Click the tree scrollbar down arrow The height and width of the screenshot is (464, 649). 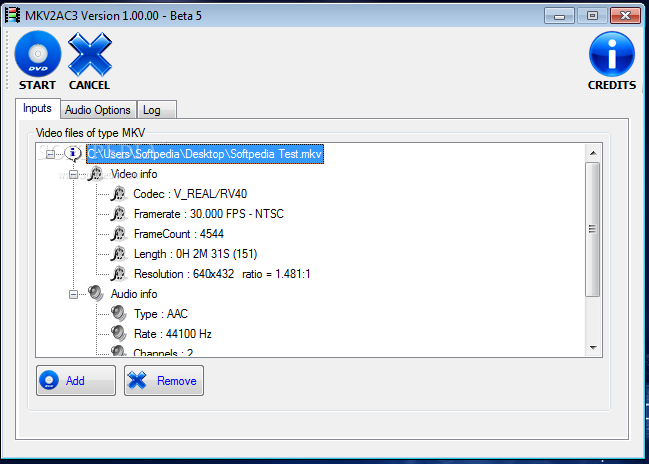[x=593, y=348]
